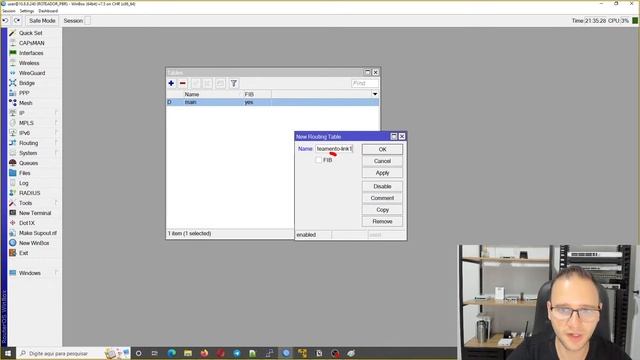Open the Log sidebar entry
The image size is (640, 360).
[23, 183]
